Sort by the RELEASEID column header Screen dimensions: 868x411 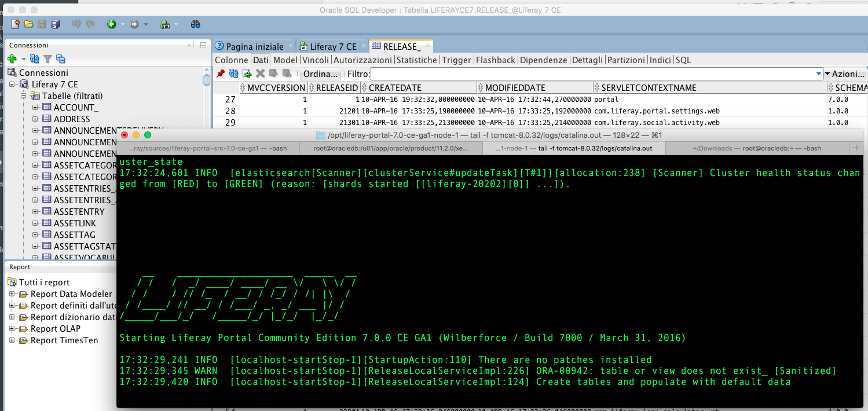(334, 88)
